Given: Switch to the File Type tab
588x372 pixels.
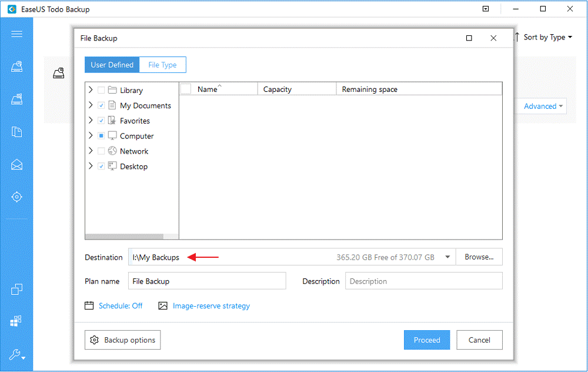Looking at the screenshot, I should click(162, 65).
